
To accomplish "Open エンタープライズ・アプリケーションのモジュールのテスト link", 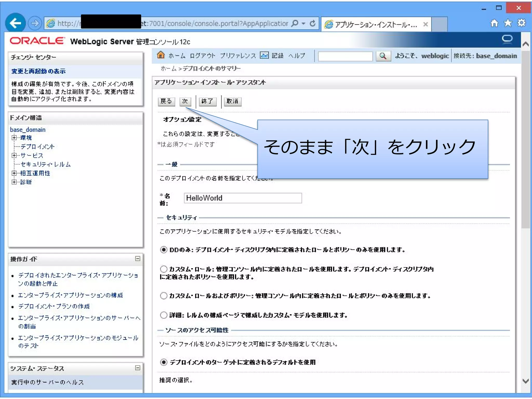I will (78, 342).
